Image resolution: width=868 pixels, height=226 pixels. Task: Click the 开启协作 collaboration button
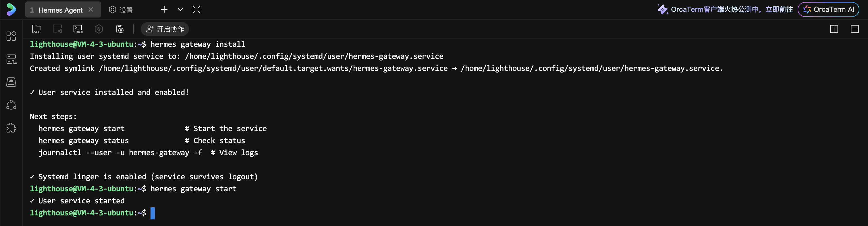pyautogui.click(x=165, y=29)
